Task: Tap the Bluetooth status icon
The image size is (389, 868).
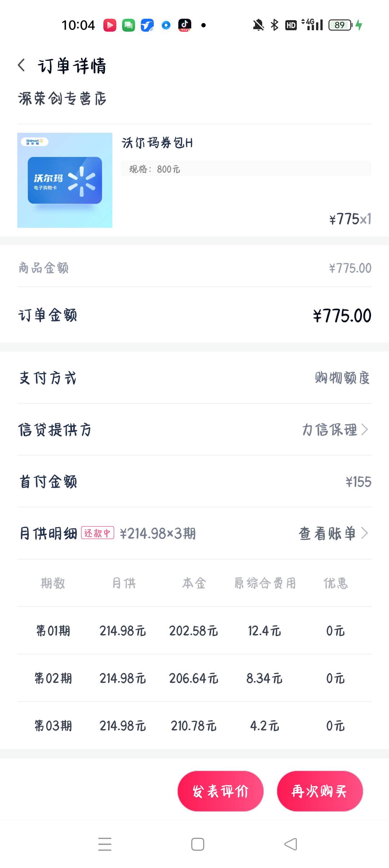Action: [274, 25]
